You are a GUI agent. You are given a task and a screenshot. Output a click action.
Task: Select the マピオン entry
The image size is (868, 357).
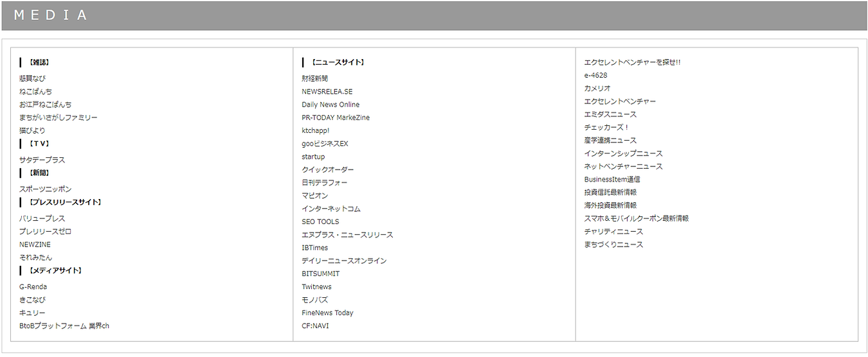point(315,195)
